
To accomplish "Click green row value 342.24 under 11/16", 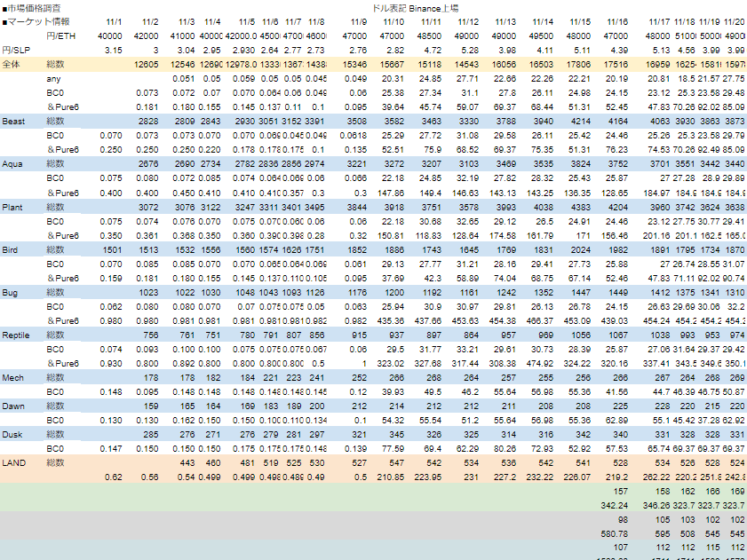I will point(615,506).
